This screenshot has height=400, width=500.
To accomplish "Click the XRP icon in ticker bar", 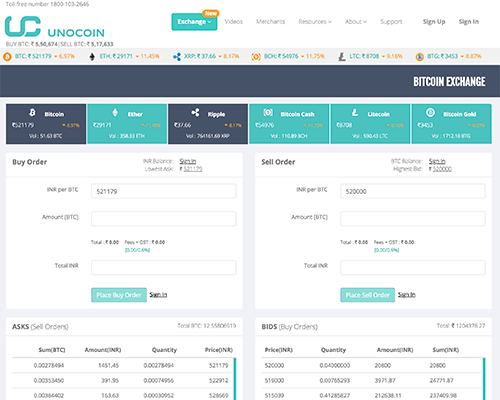I will [177, 57].
